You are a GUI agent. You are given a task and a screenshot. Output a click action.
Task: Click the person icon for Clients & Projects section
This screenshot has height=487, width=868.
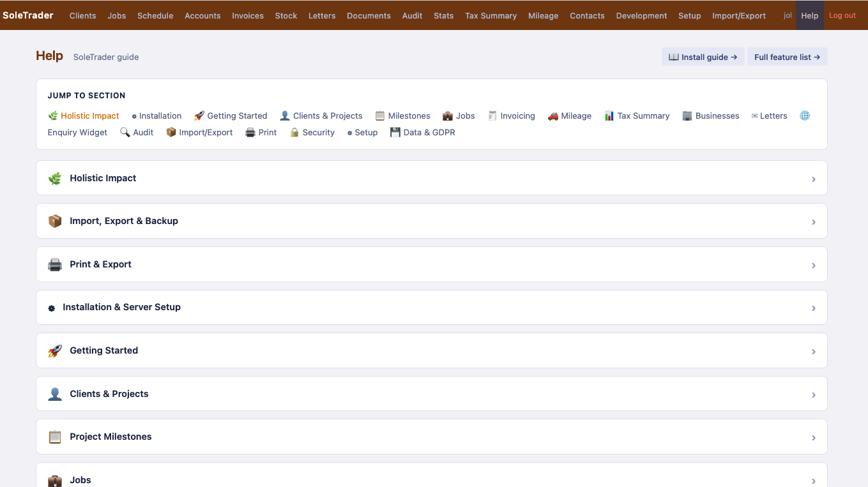(55, 394)
